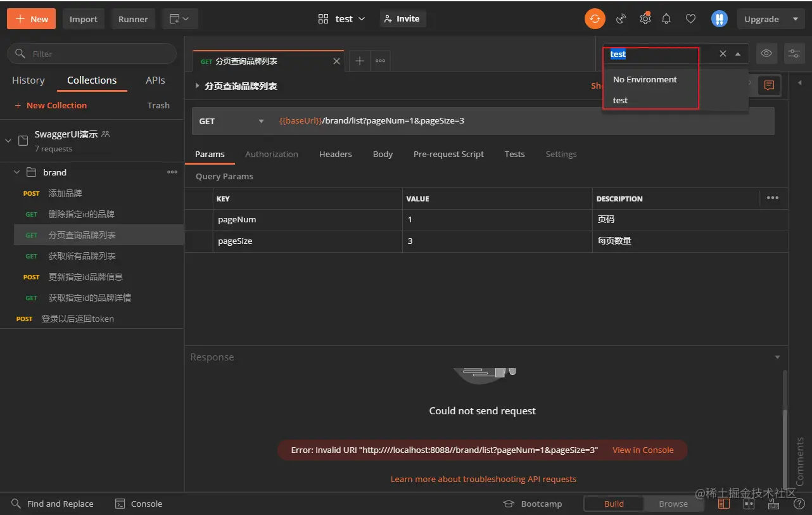812x515 pixels.
Task: Open the user avatar menu
Action: (719, 19)
